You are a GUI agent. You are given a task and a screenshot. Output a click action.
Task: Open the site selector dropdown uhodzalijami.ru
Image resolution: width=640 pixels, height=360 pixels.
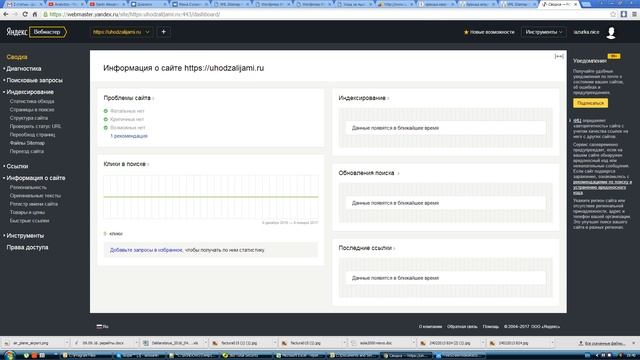tap(121, 32)
